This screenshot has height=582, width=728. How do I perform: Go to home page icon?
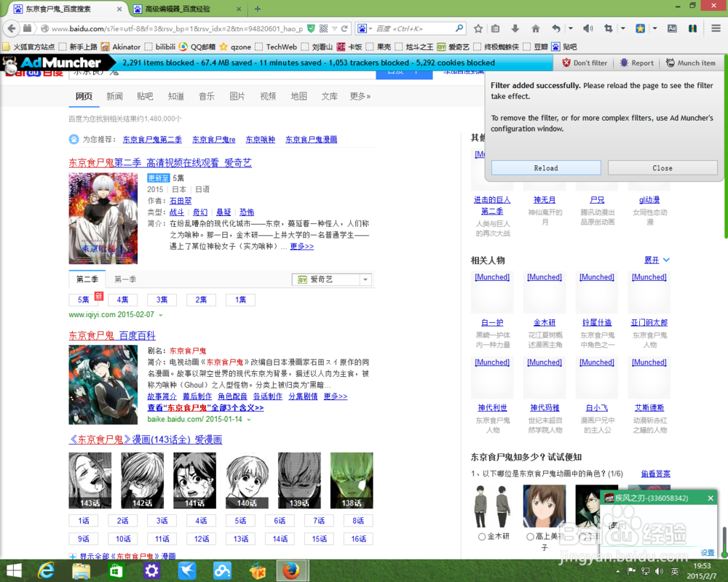click(x=535, y=29)
